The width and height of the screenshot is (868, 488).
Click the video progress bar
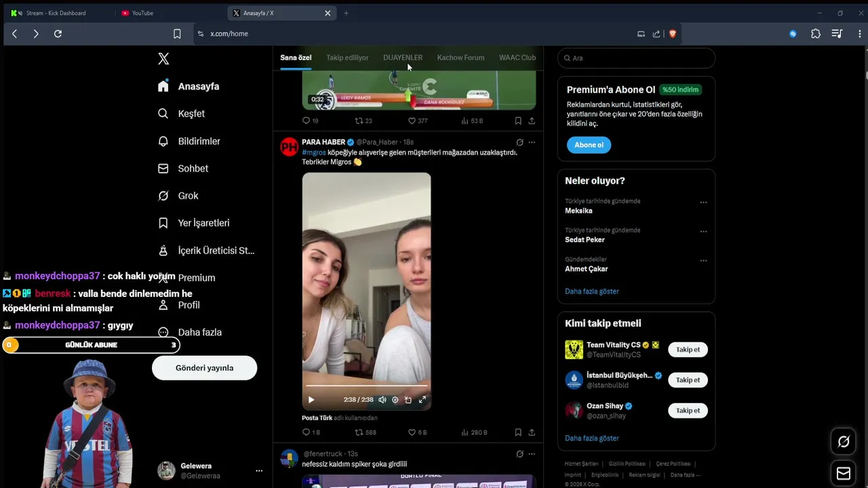pyautogui.click(x=366, y=386)
